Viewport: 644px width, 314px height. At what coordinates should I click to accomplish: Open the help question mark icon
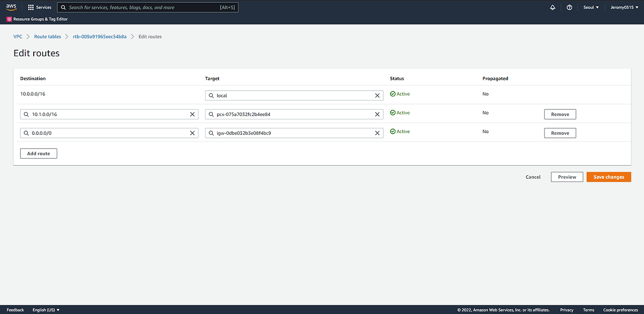tap(569, 8)
